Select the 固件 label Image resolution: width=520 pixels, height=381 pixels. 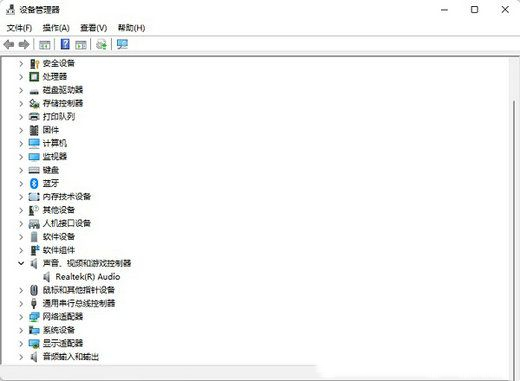(x=51, y=130)
